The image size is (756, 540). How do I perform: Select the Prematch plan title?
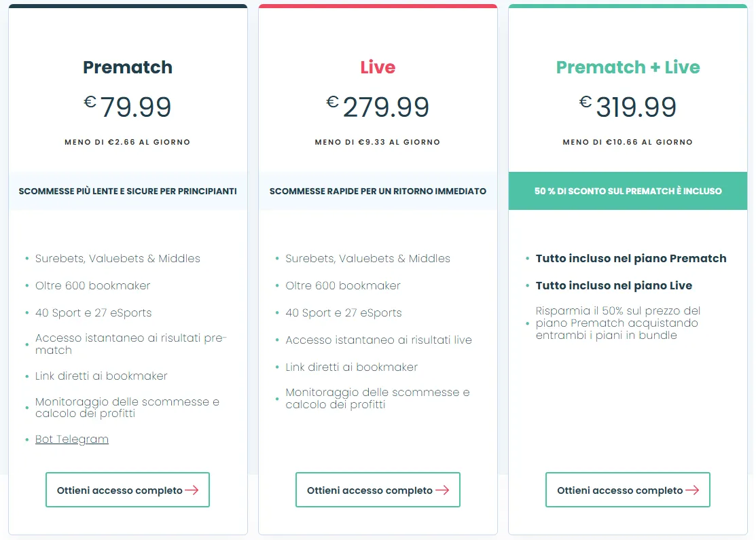pyautogui.click(x=127, y=67)
